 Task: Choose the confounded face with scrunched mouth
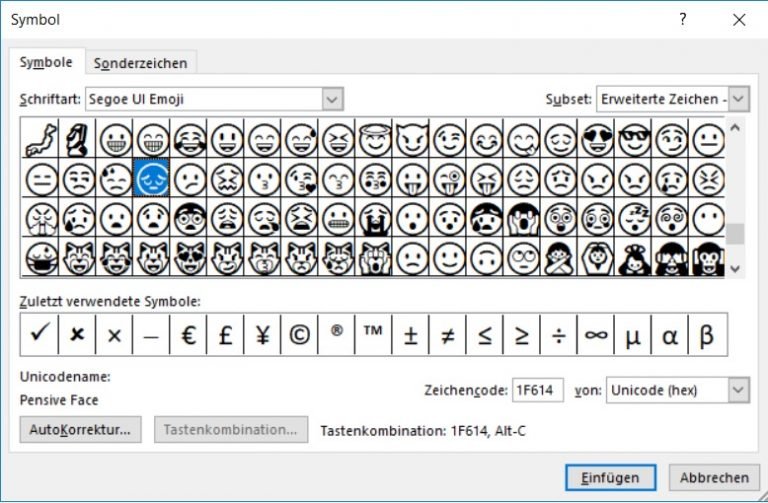(227, 178)
